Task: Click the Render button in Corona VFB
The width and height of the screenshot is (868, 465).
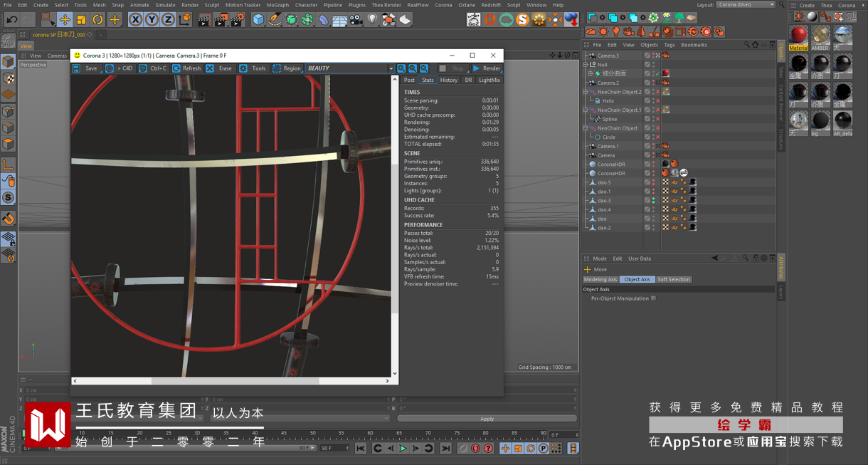Action: pyautogui.click(x=487, y=68)
